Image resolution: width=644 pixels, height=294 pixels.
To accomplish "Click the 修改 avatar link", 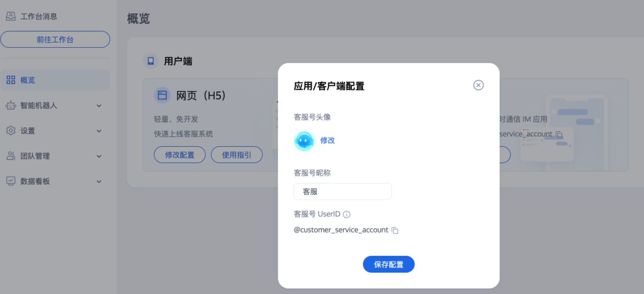I will 327,141.
